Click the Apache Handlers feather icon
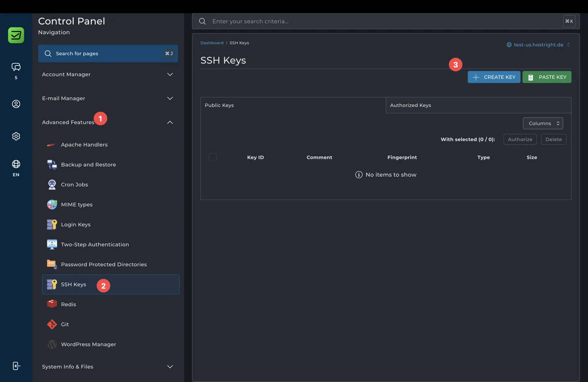The width and height of the screenshot is (588, 382). (51, 145)
